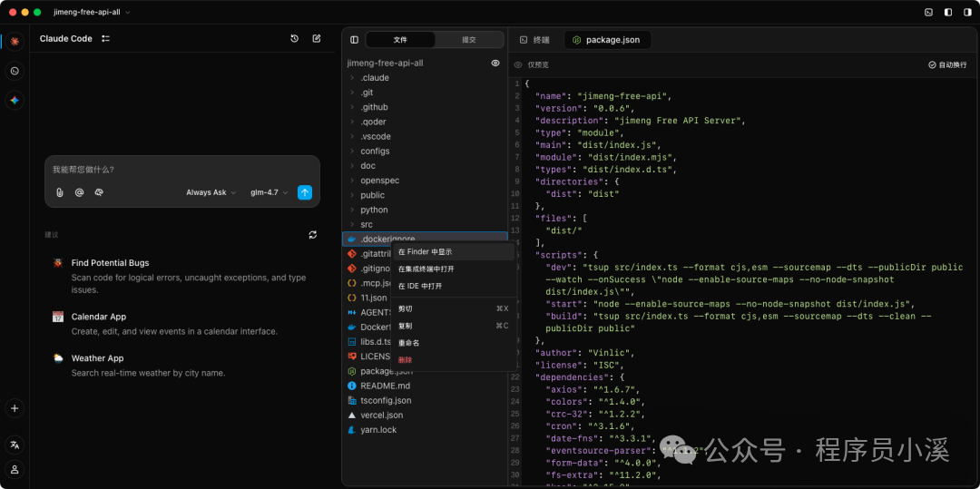Select the Gemini sparkle icon in left sidebar

[x=15, y=101]
